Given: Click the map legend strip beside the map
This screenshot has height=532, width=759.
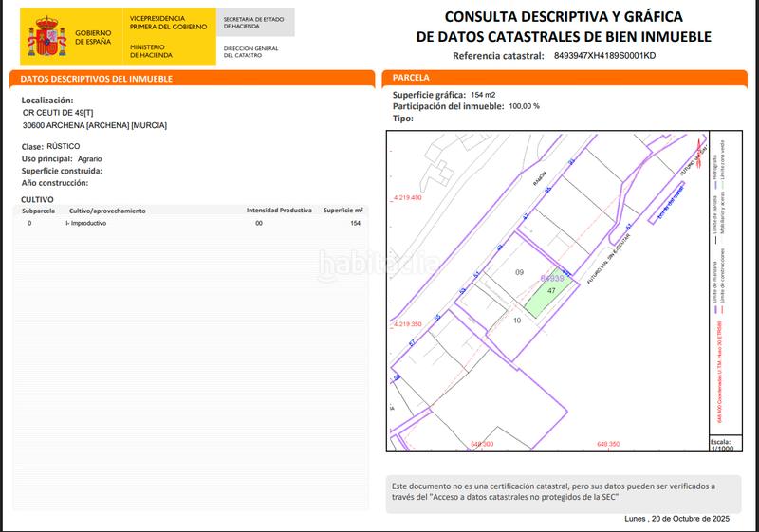Looking at the screenshot, I should [721, 284].
